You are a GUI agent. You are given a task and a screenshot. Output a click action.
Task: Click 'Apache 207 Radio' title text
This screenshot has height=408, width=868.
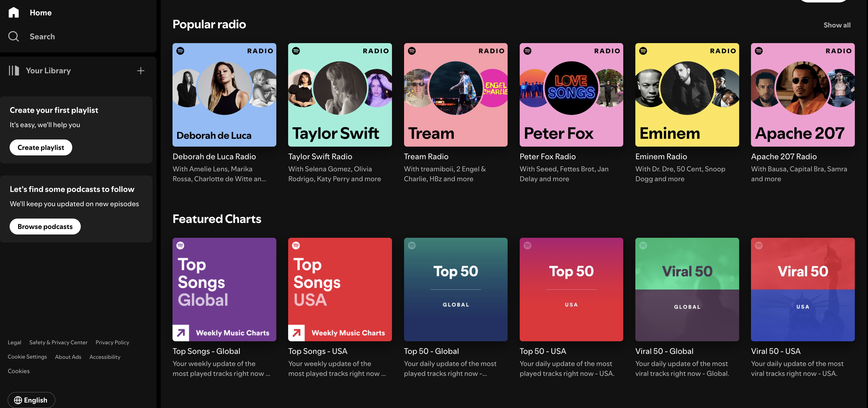coord(784,156)
